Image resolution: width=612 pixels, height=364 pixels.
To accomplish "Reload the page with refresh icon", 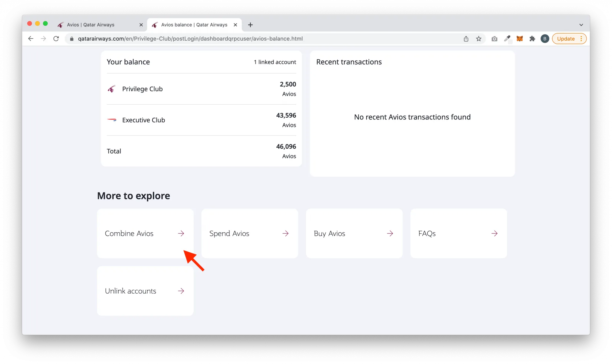I will 56,39.
